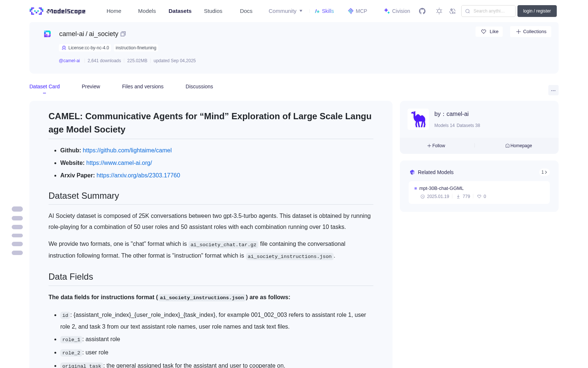This screenshot has width=588, height=368.
Task: Click the clock date icon by 2025.01.19
Action: tap(423, 197)
